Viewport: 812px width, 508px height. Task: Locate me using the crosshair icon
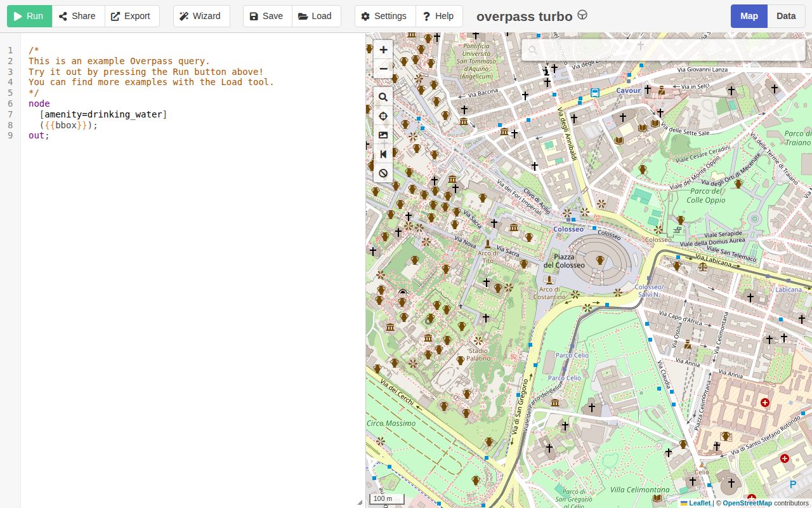[383, 116]
